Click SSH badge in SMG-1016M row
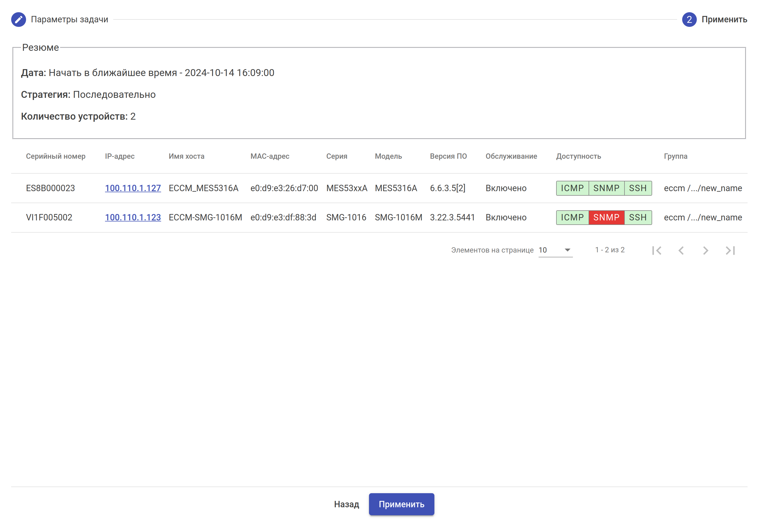 point(637,217)
